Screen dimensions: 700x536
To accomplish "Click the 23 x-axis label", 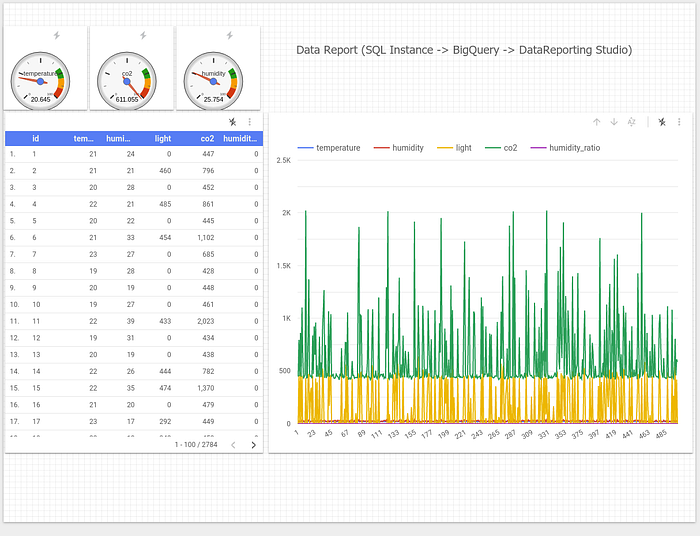I will coord(312,433).
